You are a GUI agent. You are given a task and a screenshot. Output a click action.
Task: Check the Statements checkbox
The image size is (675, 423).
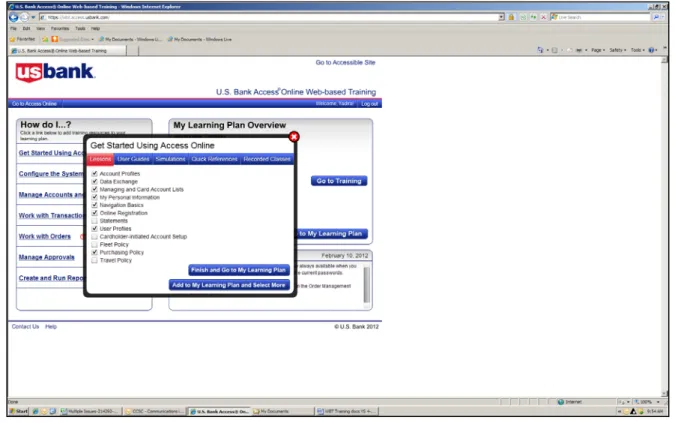pos(95,221)
